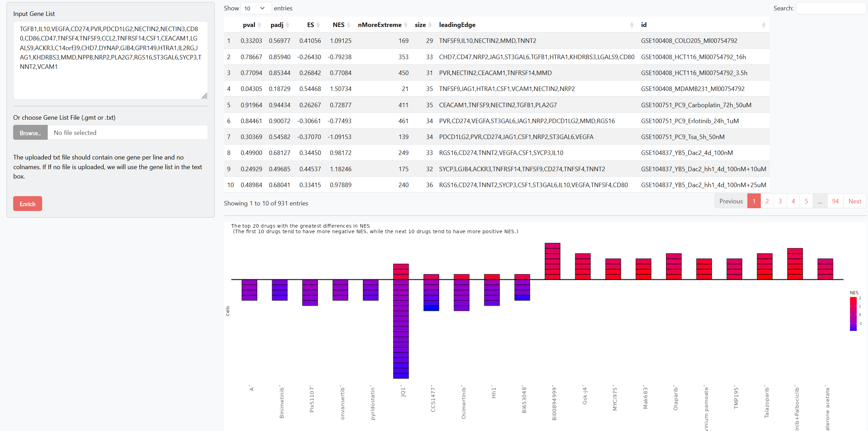
Task: Focus the table Search field
Action: (831, 8)
